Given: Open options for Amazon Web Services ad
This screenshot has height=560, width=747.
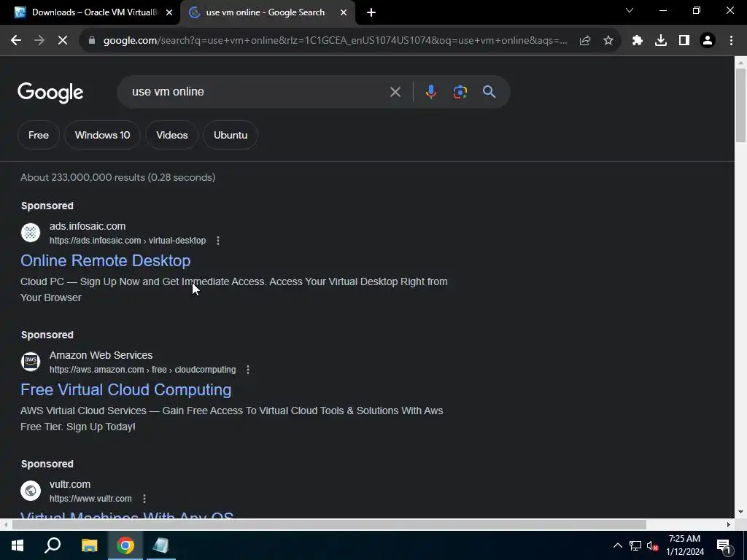Looking at the screenshot, I should tap(248, 370).
